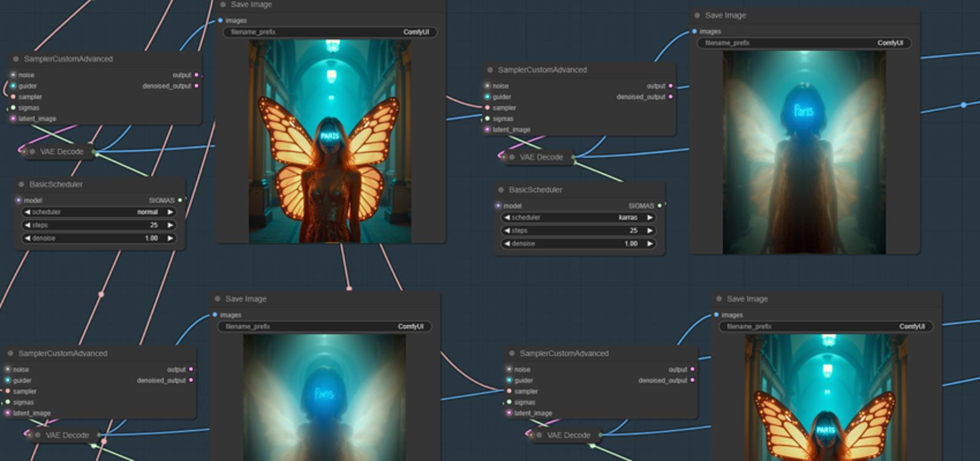The width and height of the screenshot is (980, 461).
Task: Click the denoise value 1.00 in the karras BasicScheduler
Action: (631, 244)
